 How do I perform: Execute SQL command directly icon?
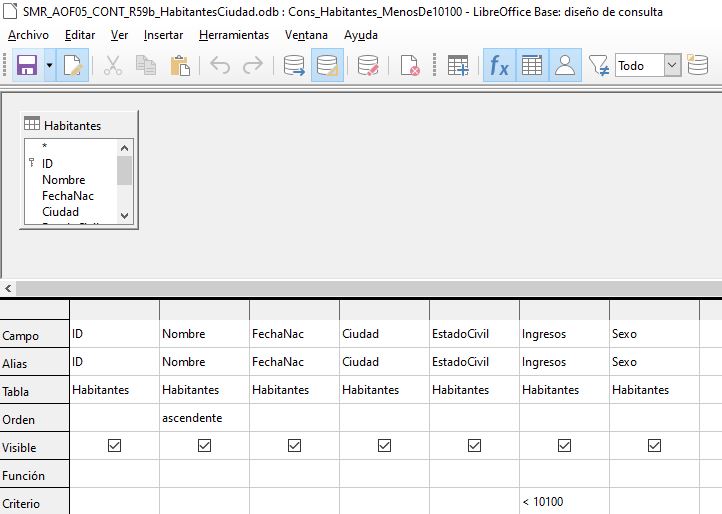tap(368, 65)
